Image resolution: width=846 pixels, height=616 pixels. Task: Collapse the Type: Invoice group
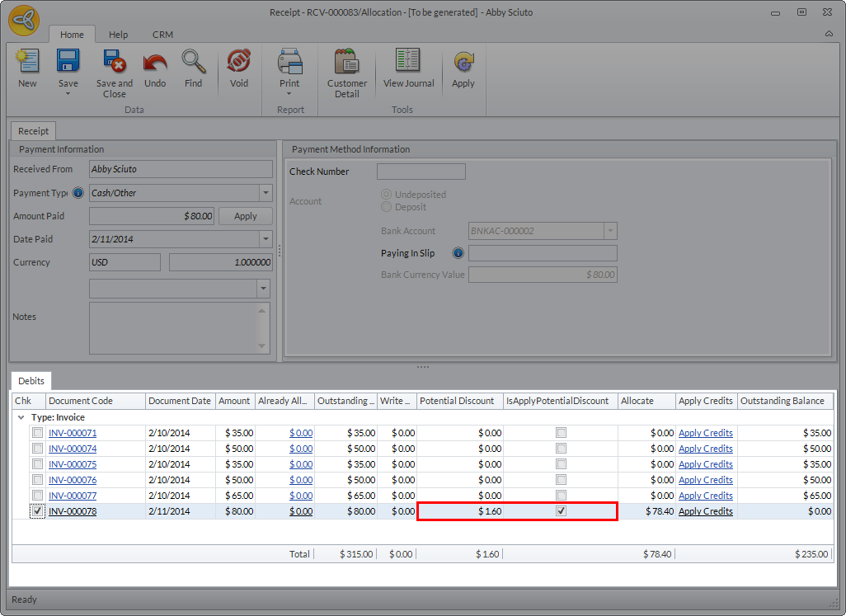(20, 417)
